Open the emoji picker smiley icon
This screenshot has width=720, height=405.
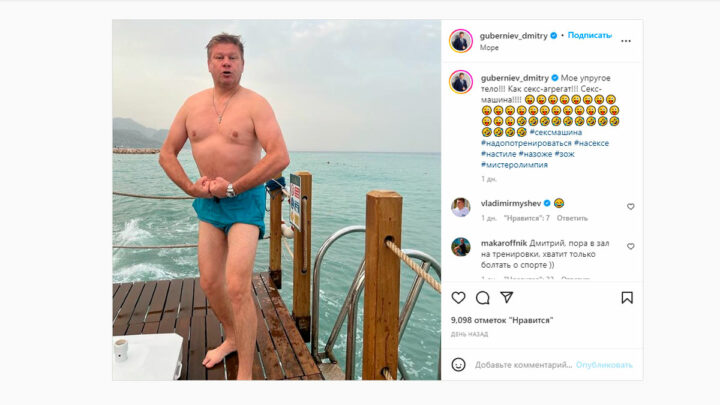click(458, 365)
